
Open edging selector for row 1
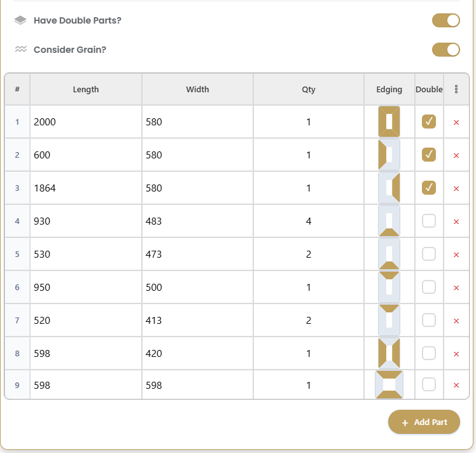click(389, 122)
